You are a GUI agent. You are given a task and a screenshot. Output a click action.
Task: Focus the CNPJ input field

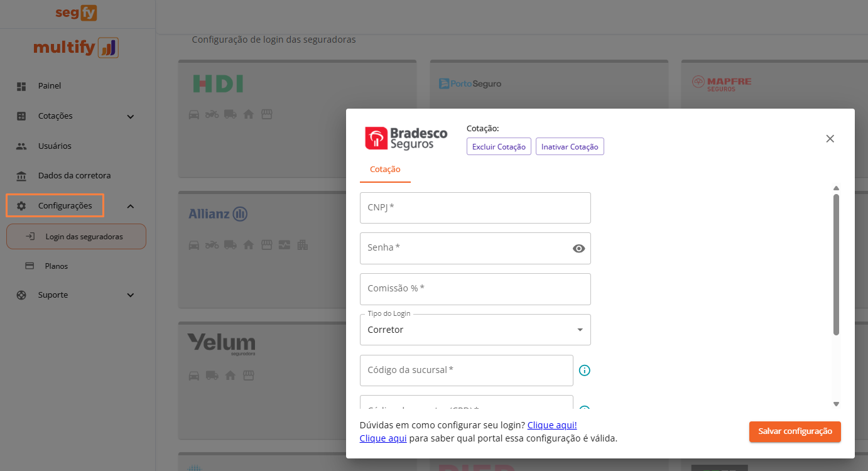[x=475, y=208]
